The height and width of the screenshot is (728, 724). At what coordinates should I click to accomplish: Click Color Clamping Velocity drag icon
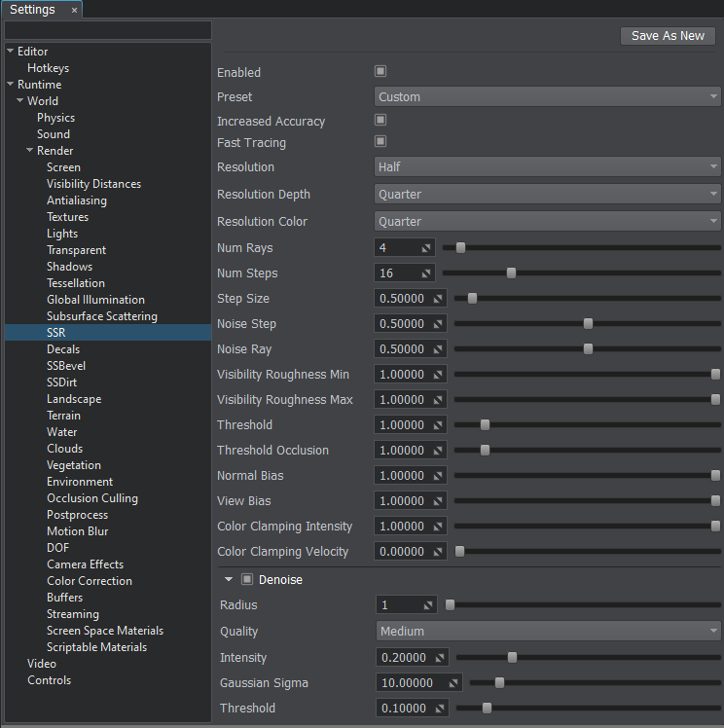tap(438, 552)
